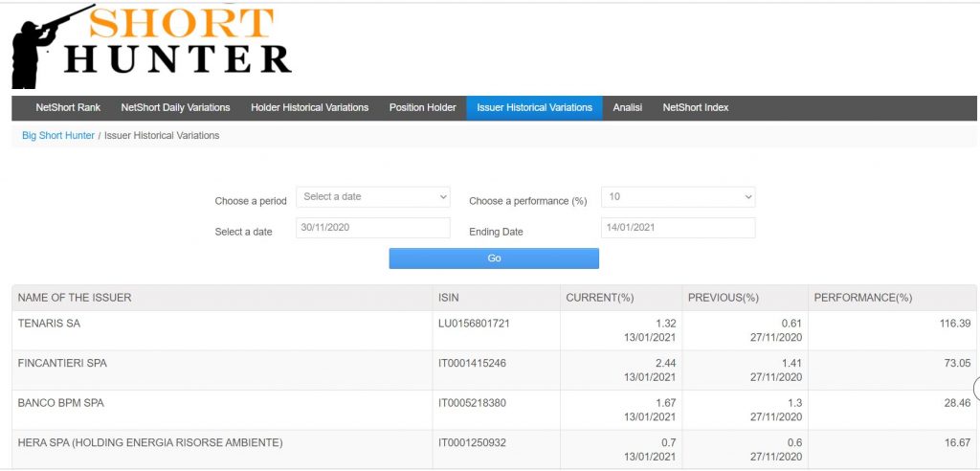Open the Analisi tab
Screen dimensions: 980x471
click(628, 107)
